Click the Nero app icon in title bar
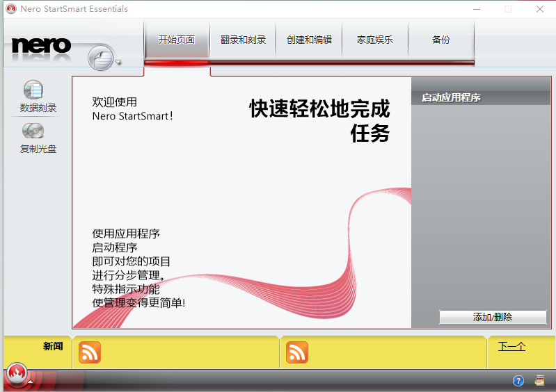This screenshot has height=392, width=556. pos(11,9)
